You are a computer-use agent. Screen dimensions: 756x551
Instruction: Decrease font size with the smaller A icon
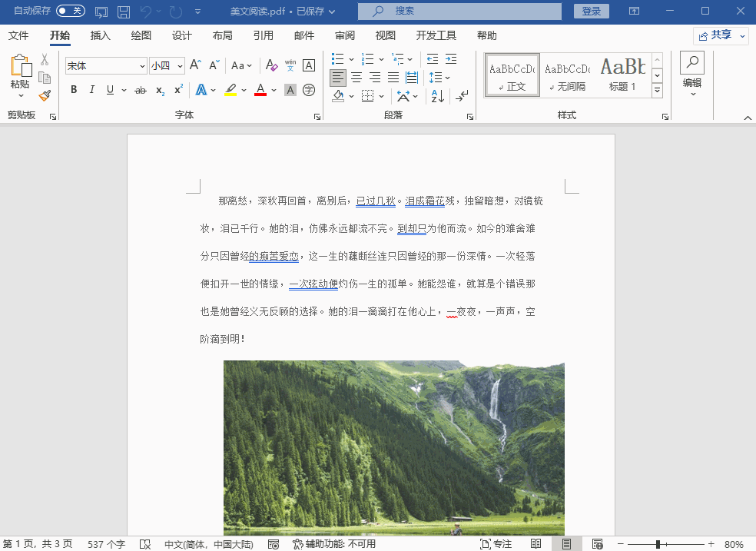click(x=214, y=65)
